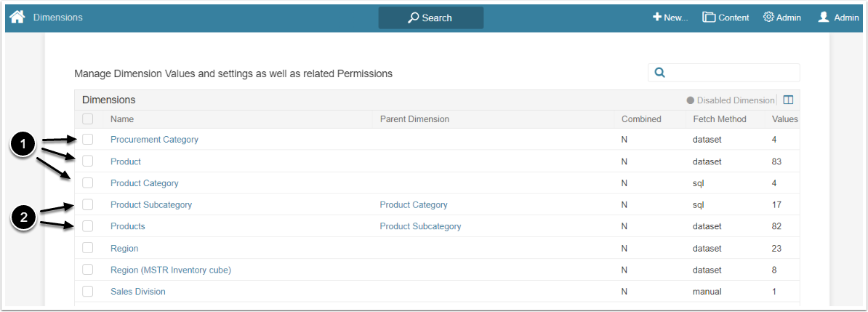Toggle the select-all header checkbox
This screenshot has height=312, width=868.
tap(88, 119)
